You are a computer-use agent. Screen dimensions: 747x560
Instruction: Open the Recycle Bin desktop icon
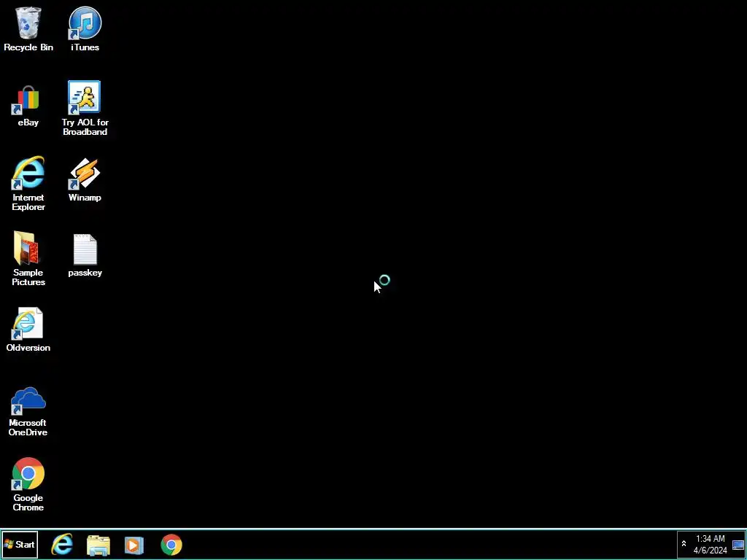point(28,28)
